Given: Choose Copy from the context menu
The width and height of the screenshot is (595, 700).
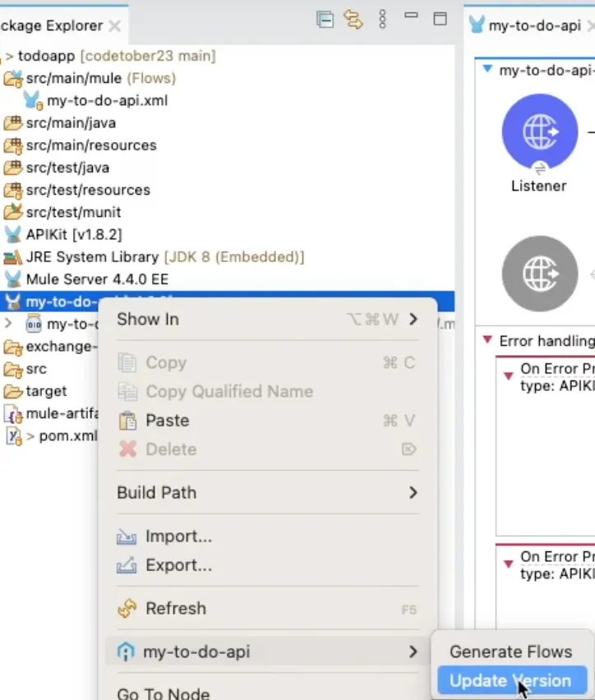Looking at the screenshot, I should click(267, 362).
